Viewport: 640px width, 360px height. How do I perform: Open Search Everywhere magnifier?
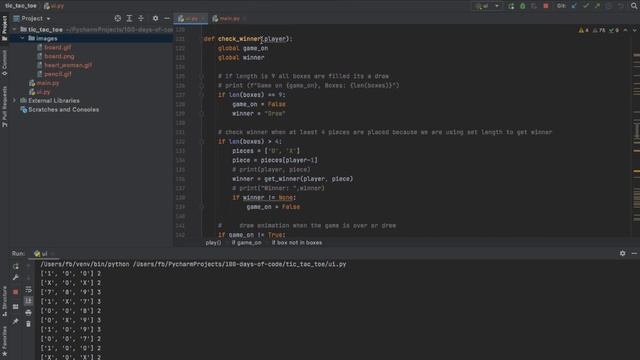634,6
